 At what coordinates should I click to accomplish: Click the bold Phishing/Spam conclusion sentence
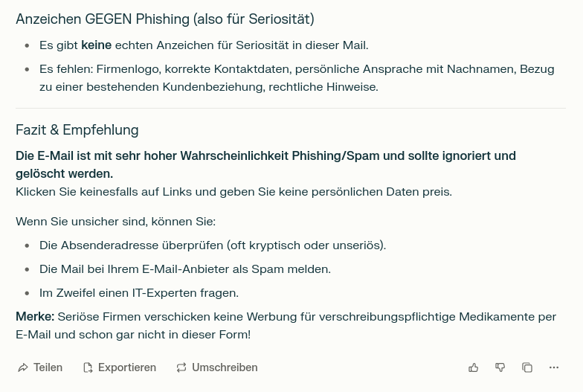[265, 164]
